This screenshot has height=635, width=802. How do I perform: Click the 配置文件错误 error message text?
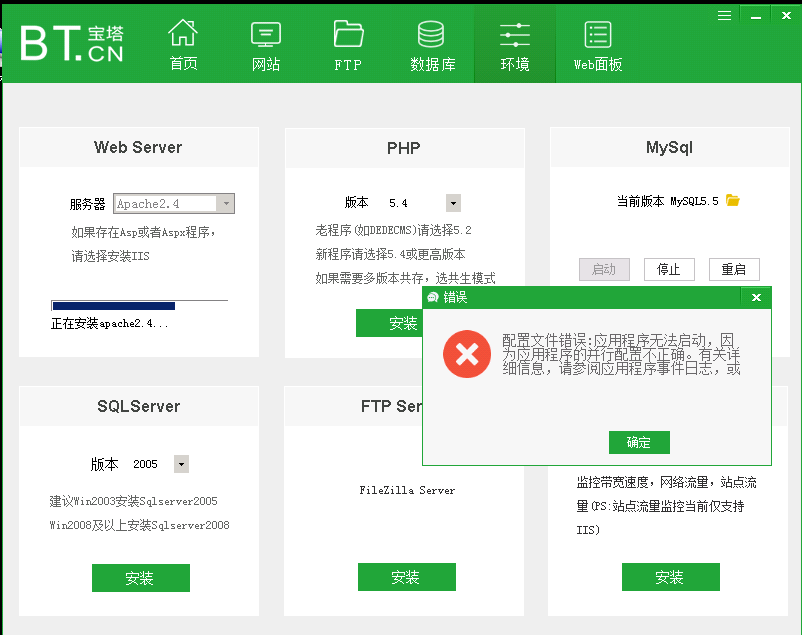(x=621, y=354)
